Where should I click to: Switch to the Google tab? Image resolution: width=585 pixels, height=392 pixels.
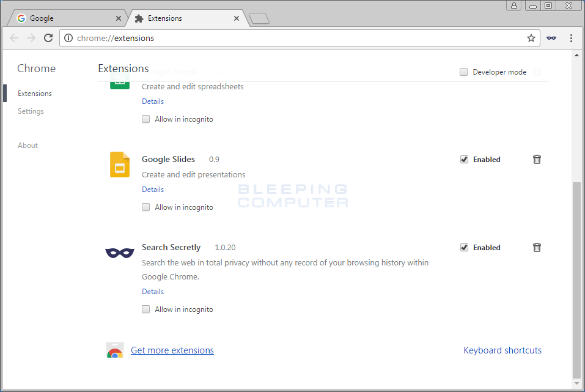[x=67, y=18]
